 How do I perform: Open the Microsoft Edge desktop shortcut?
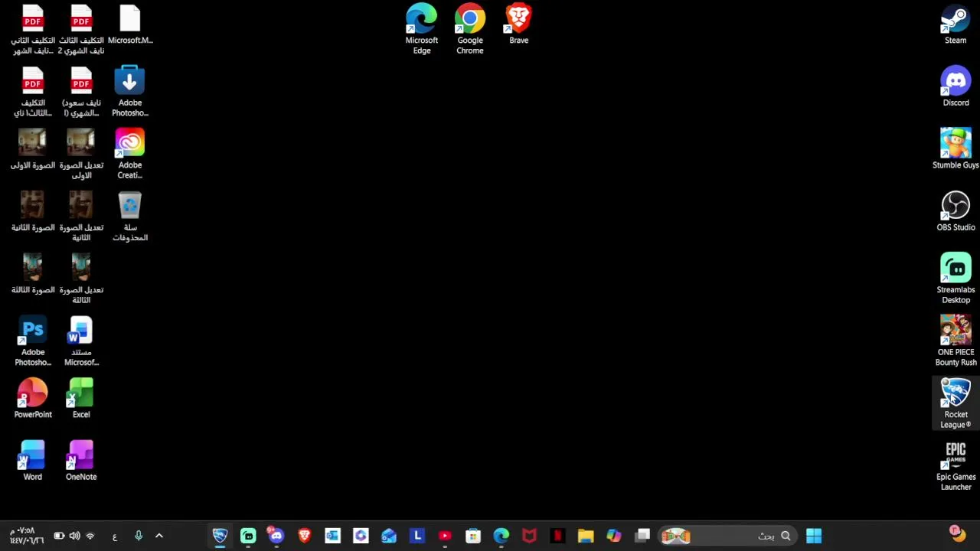pos(422,29)
